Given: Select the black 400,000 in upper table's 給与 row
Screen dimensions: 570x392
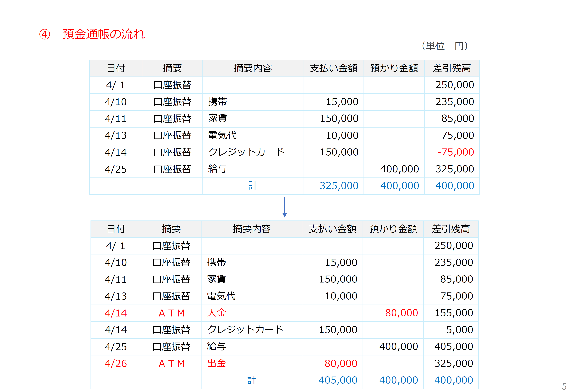Looking at the screenshot, I should point(399,169).
